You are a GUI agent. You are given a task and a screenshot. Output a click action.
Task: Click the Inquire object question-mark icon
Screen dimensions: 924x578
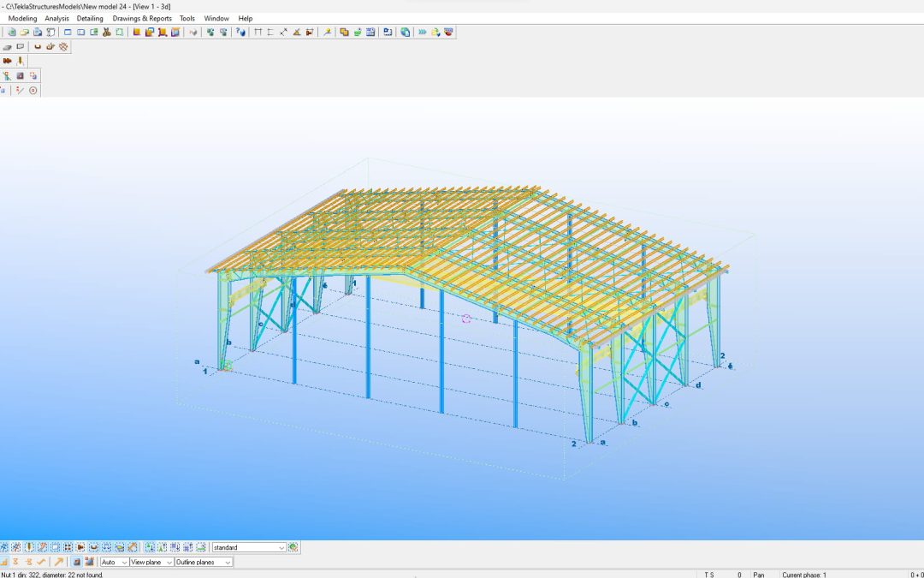(240, 33)
